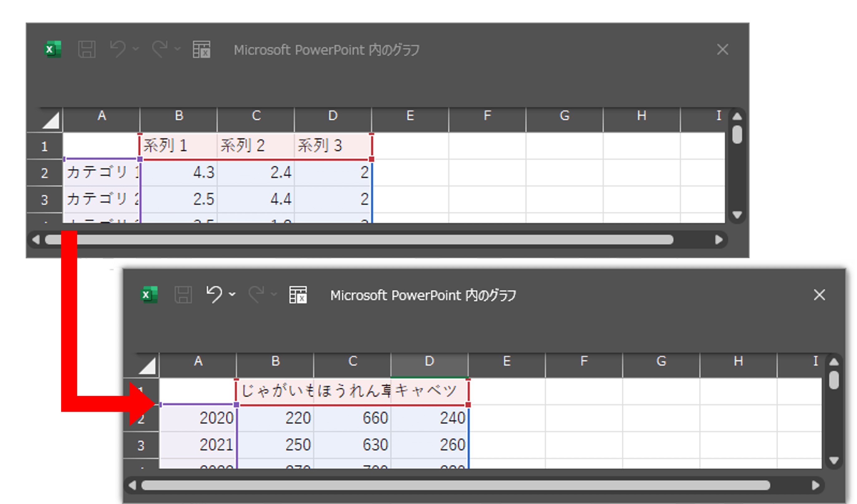Viewport: 857px width, 504px height.
Task: Click cell with value 4.4
Action: coord(256,199)
